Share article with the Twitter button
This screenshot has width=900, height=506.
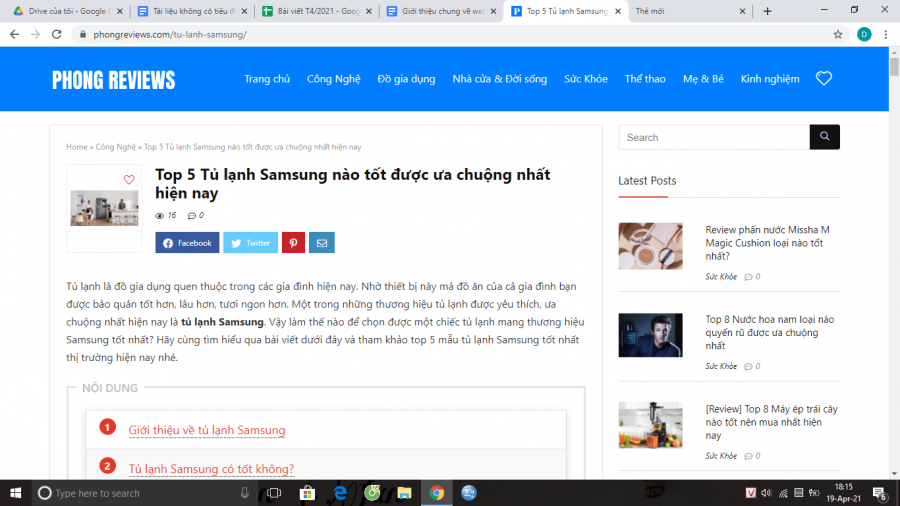[250, 243]
